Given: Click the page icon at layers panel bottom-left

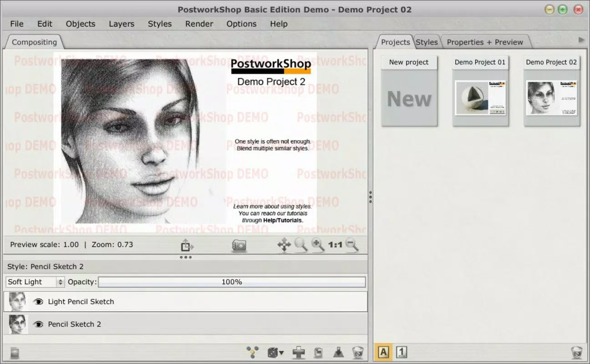Looking at the screenshot, I should [x=15, y=353].
